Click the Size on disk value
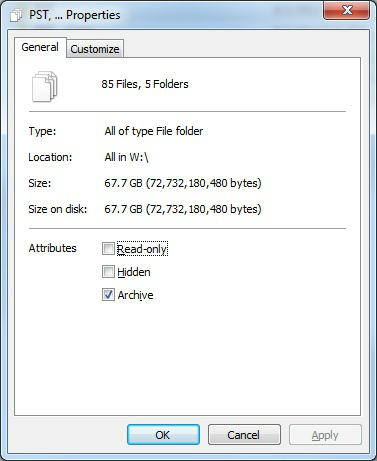Viewport: 377px width, 461px height. [183, 209]
